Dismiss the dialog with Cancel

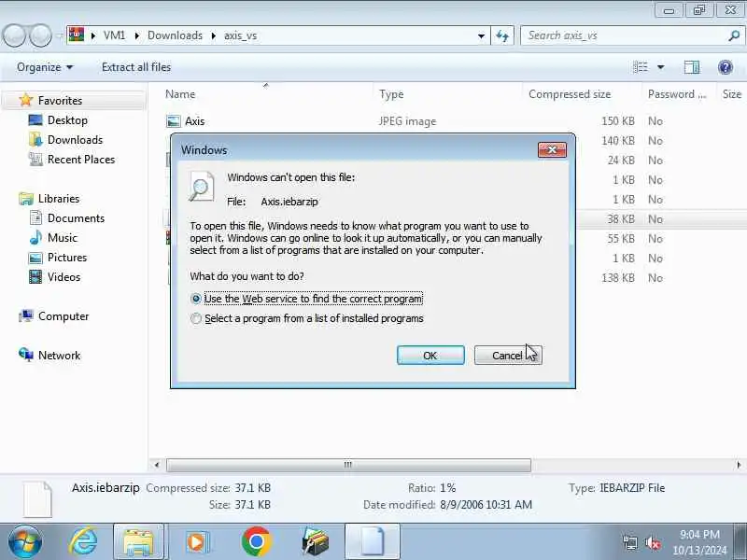(508, 356)
